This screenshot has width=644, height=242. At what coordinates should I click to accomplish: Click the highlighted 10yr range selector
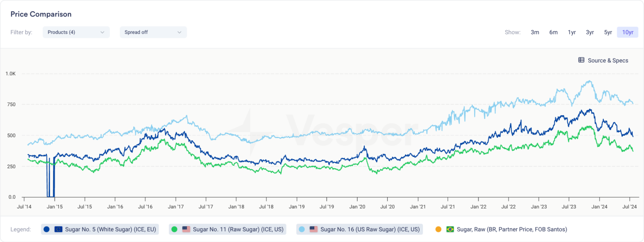(627, 32)
